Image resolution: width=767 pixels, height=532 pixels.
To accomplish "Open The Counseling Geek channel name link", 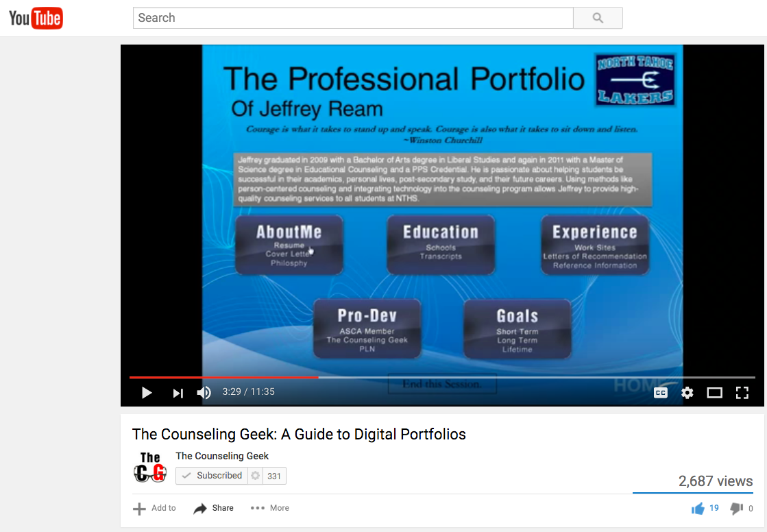I will coord(222,456).
